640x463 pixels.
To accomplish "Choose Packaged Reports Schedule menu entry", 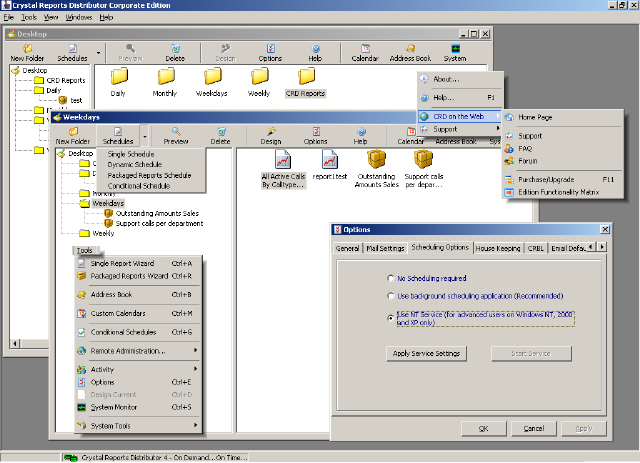I will point(149,175).
